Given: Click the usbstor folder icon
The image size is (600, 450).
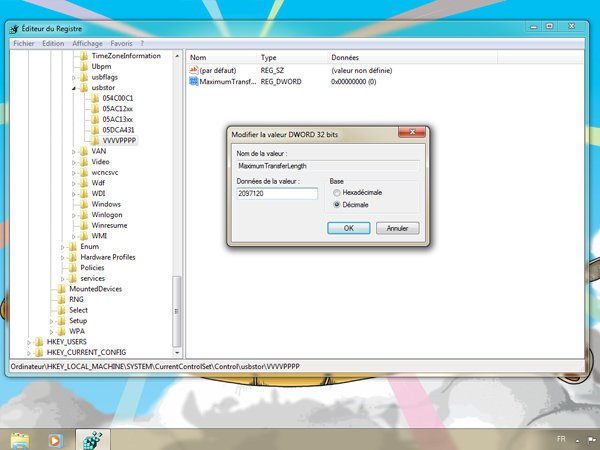Looking at the screenshot, I should (84, 88).
